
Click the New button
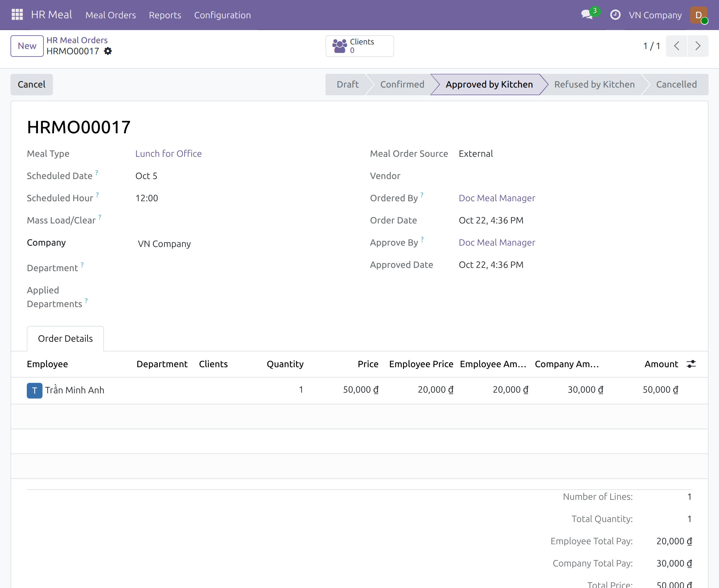(27, 46)
